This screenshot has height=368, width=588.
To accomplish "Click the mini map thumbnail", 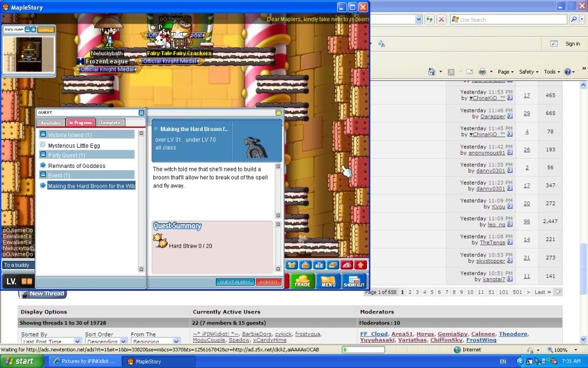I will click(29, 54).
